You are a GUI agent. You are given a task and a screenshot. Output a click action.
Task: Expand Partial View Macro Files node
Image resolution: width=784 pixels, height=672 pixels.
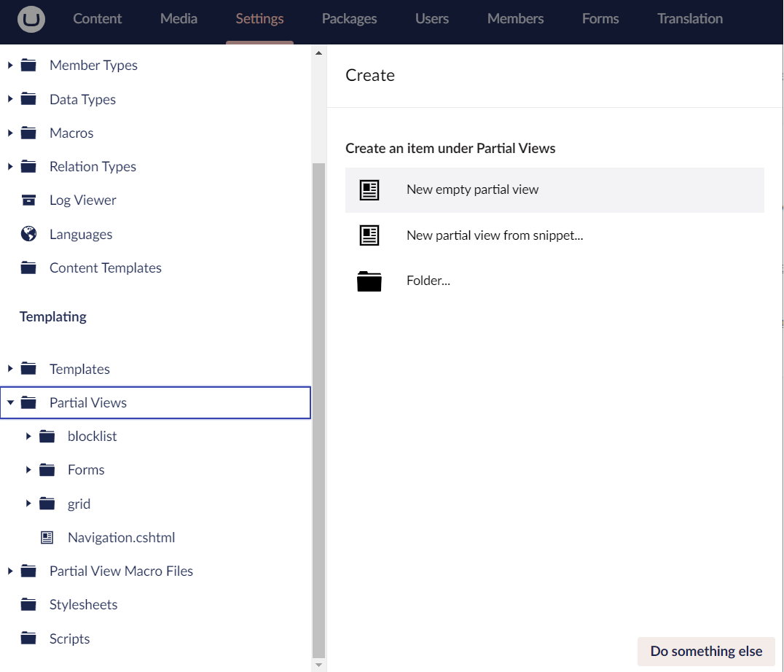(x=10, y=571)
